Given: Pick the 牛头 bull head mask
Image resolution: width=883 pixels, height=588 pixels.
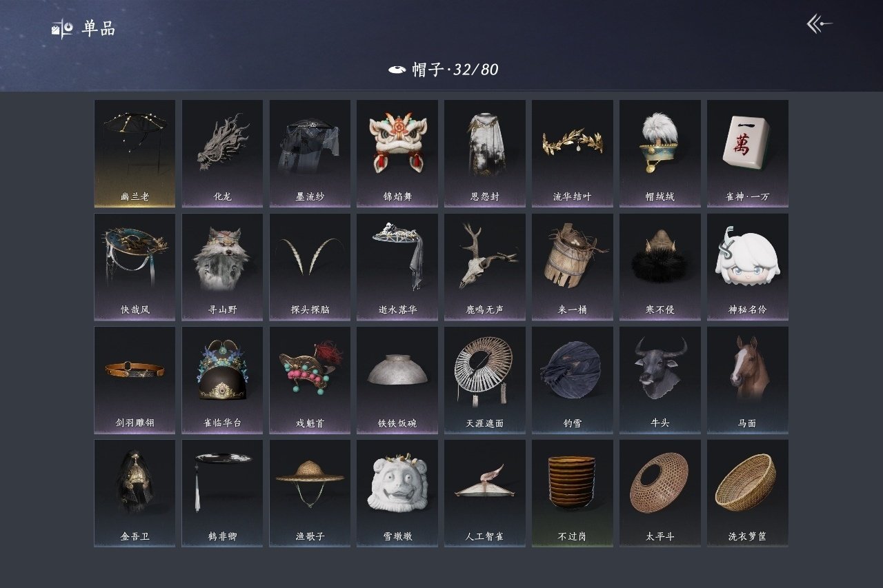Looking at the screenshot, I should 660,380.
